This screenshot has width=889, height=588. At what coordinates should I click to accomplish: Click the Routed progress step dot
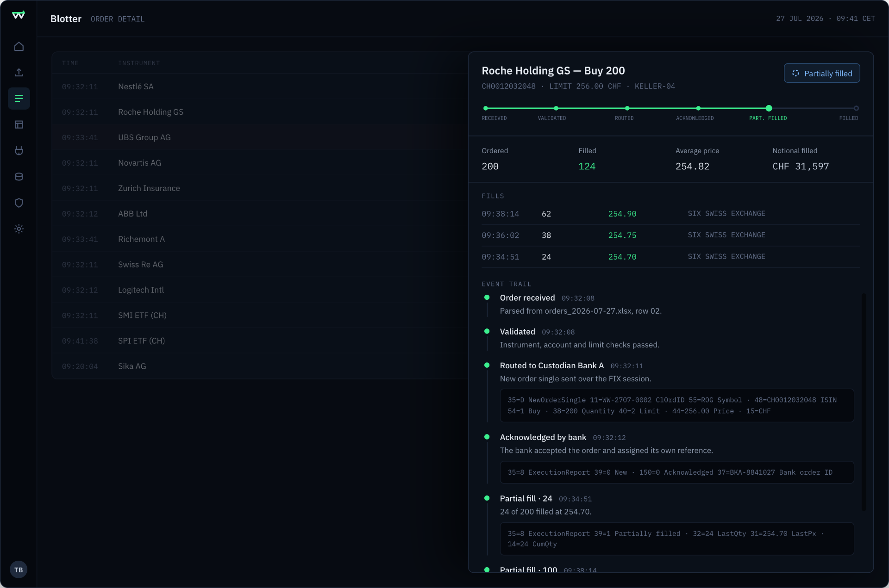627,108
